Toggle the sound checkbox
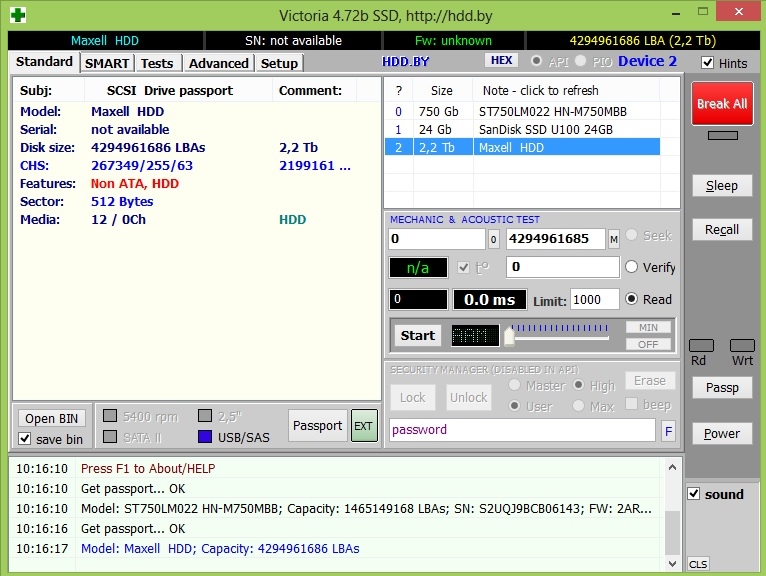The image size is (766, 576). 694,493
